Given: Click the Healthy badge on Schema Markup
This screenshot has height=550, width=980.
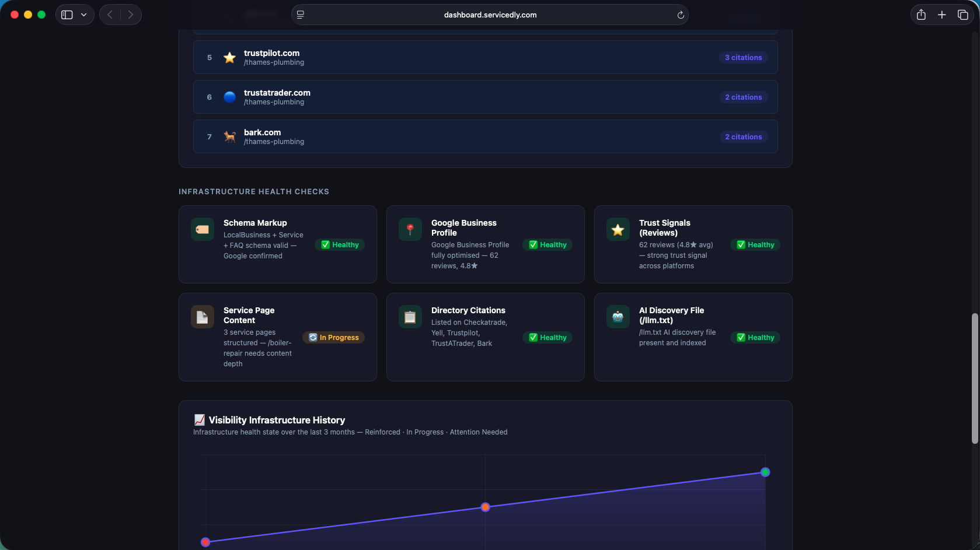Looking at the screenshot, I should (x=340, y=245).
